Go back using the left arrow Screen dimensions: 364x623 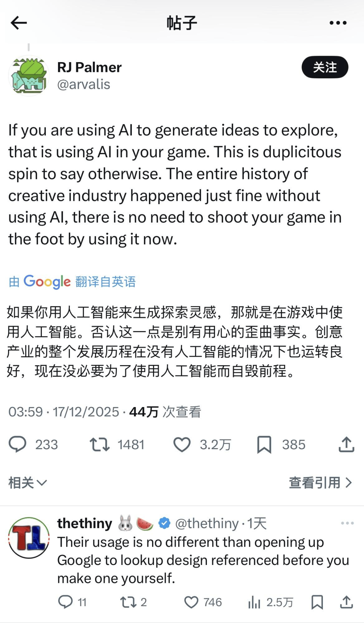click(x=19, y=23)
